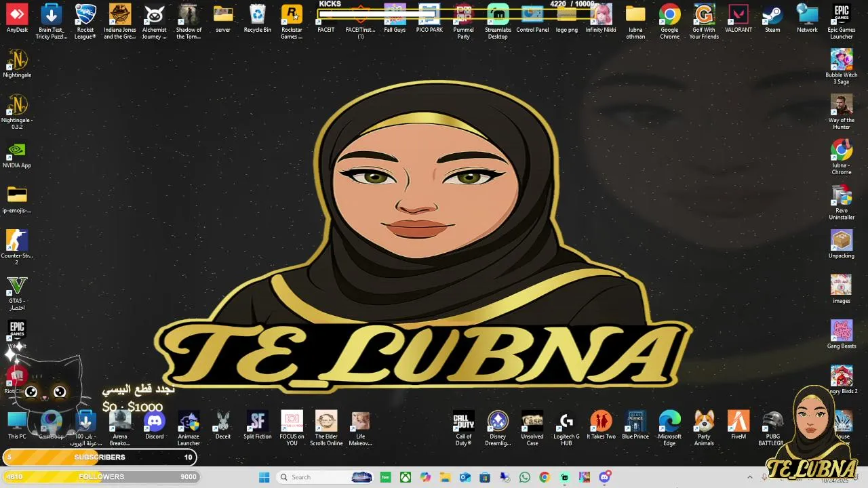
Task: Launch the Deceit game shortcut
Action: coord(223,426)
